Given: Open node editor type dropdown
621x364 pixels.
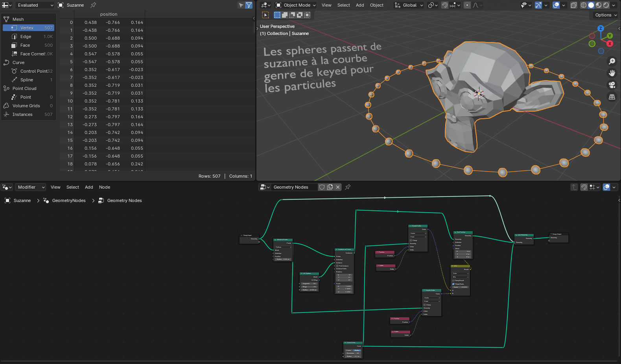Looking at the screenshot, I should tap(7, 187).
